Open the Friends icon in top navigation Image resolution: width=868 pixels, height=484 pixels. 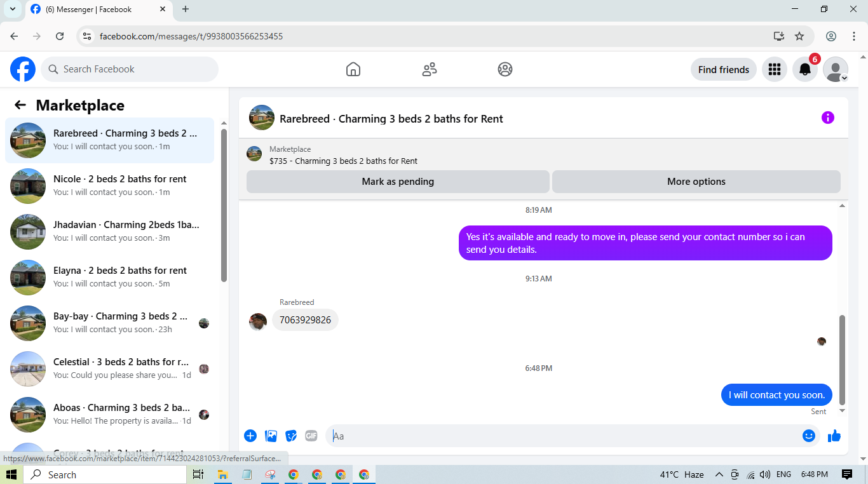click(x=430, y=69)
